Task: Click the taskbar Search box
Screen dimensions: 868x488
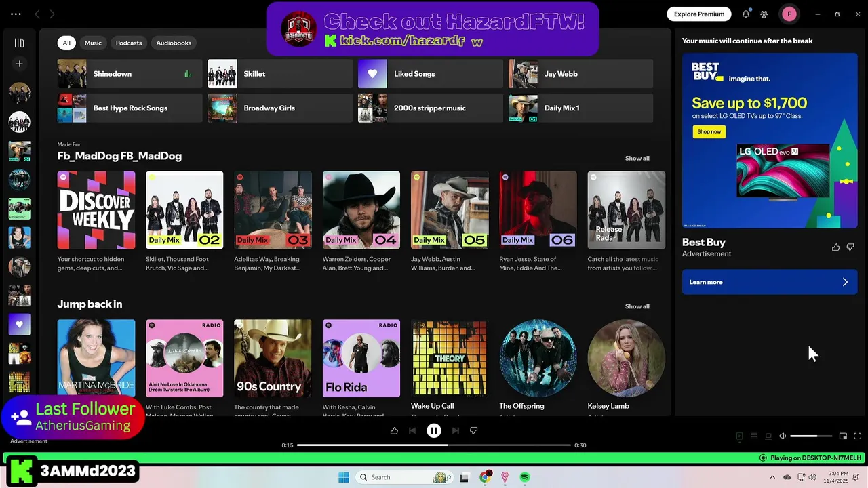Action: [x=405, y=477]
